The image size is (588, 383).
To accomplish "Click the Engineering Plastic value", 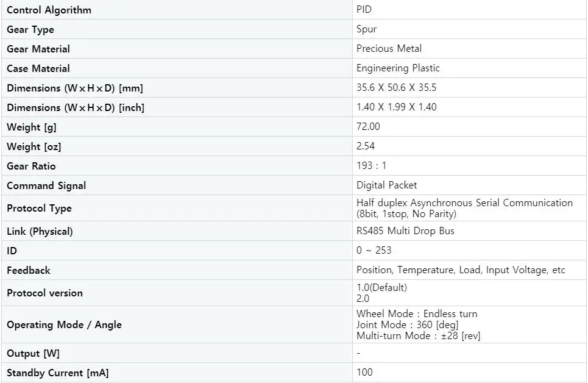I will pyautogui.click(x=398, y=68).
